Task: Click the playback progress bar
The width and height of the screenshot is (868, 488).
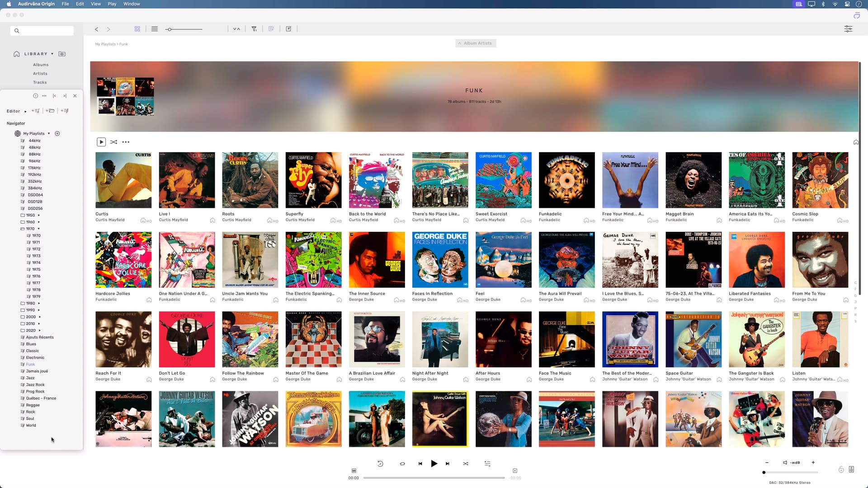Action: (x=434, y=478)
